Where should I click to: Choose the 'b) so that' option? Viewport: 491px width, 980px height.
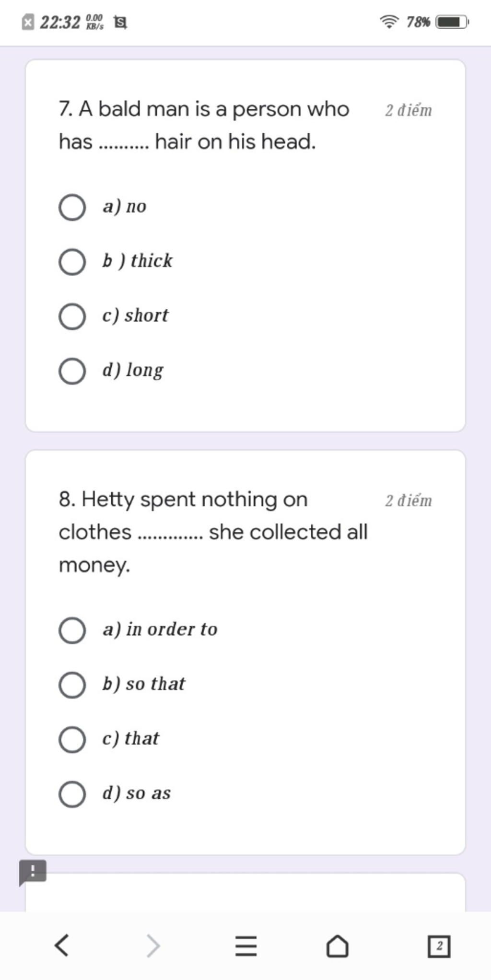click(x=72, y=685)
